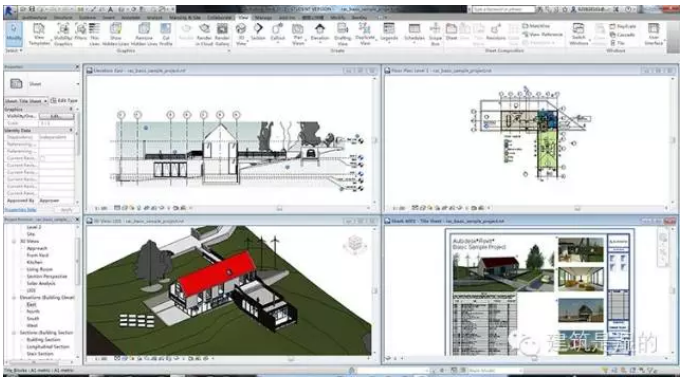Viewport: 690px width, 383px height.
Task: Select Remove Hidden Lines
Action: [144, 34]
